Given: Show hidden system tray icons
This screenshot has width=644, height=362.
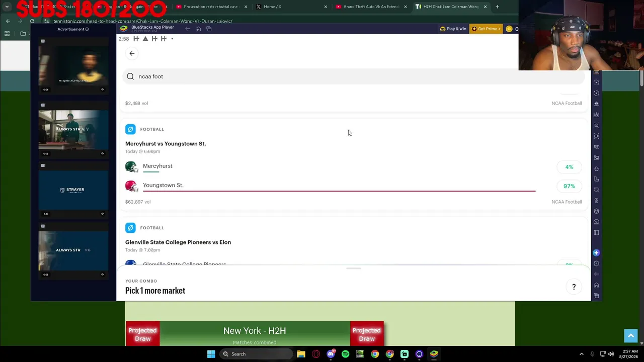Looking at the screenshot, I should coord(582,354).
